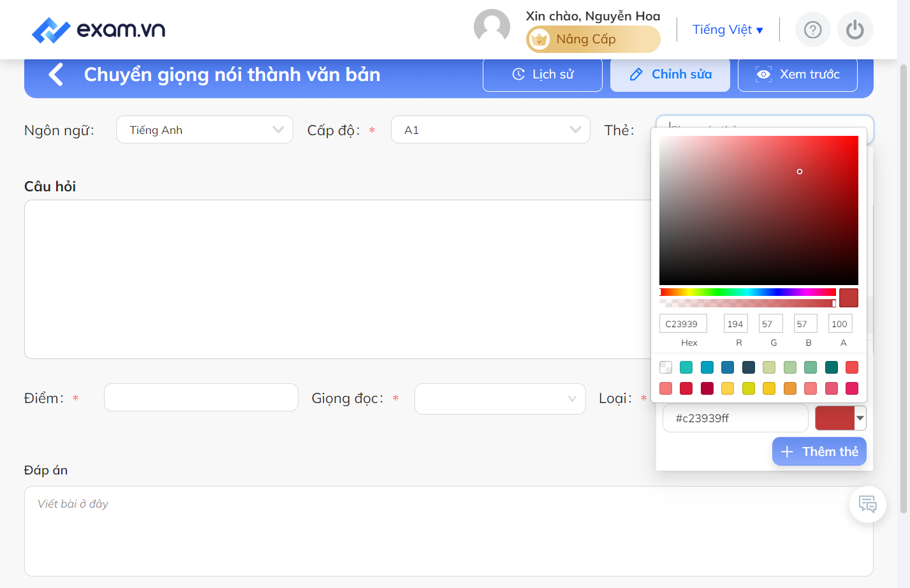Click the Đáp án answer text area
This screenshot has height=588, width=910.
pyautogui.click(x=449, y=531)
